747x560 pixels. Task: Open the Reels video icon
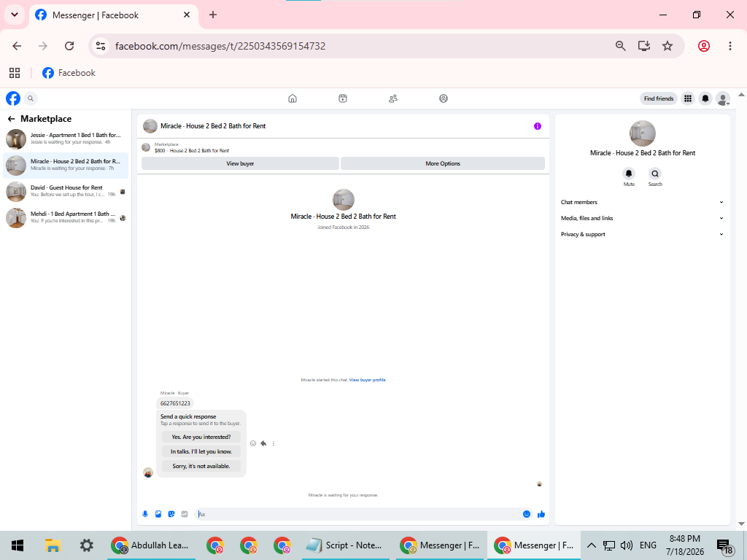pos(343,98)
